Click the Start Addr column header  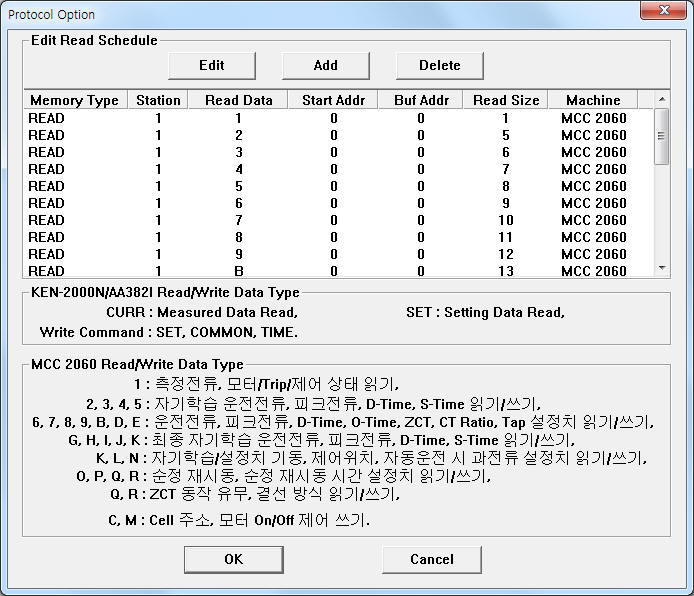(x=333, y=100)
